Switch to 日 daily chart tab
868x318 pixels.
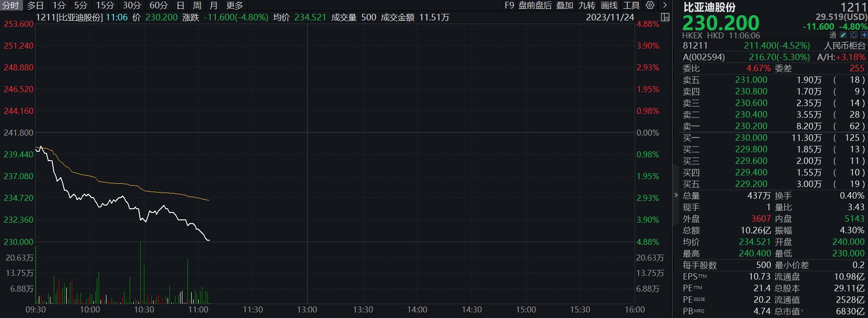(x=181, y=6)
